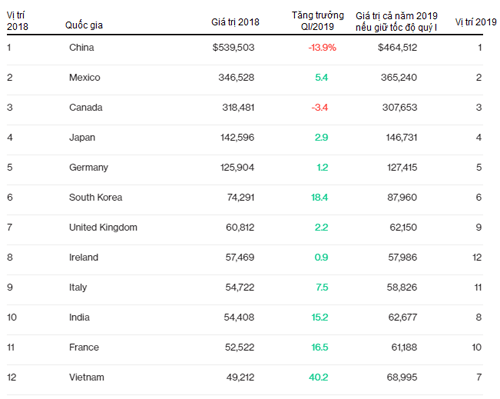Image resolution: width=500 pixels, height=399 pixels.
Task: Select Ireland's 2019 position value 12
Action: [x=477, y=257]
